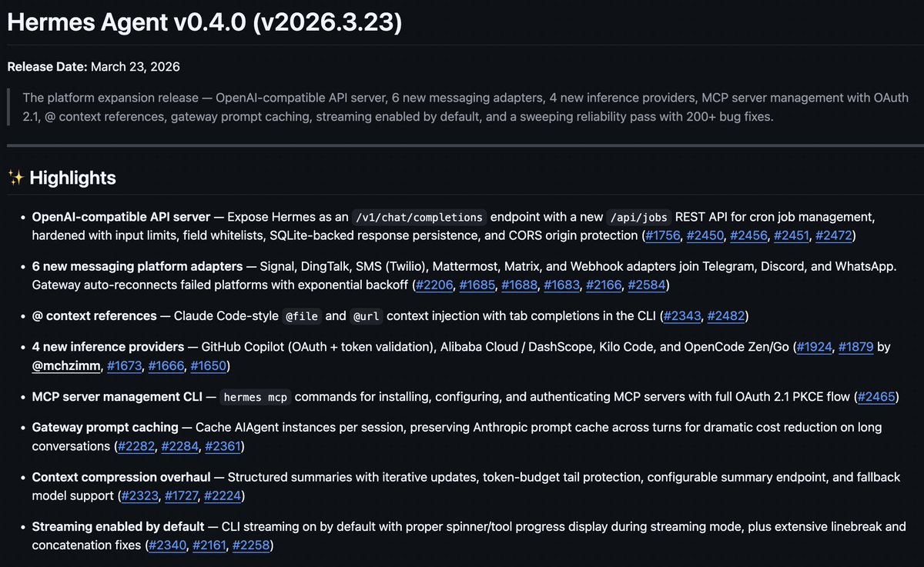The image size is (924, 567).
Task: Click the Context compression overhaul bold text
Action: tap(121, 477)
